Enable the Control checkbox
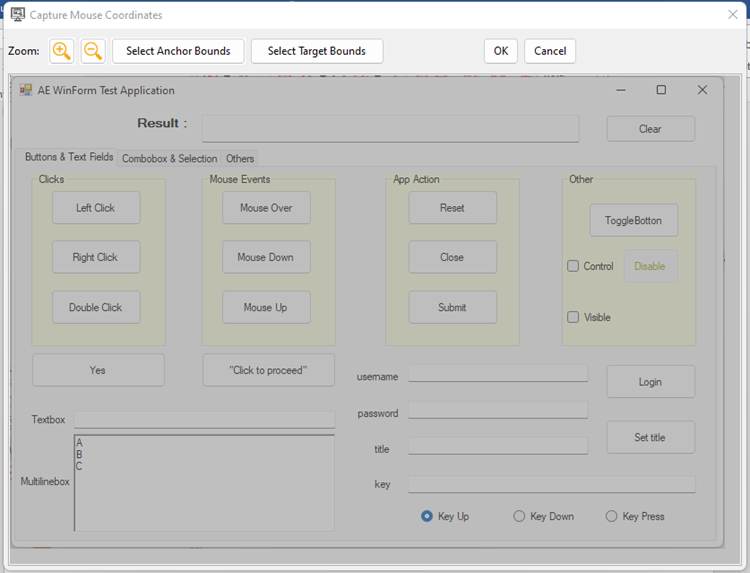 tap(573, 266)
